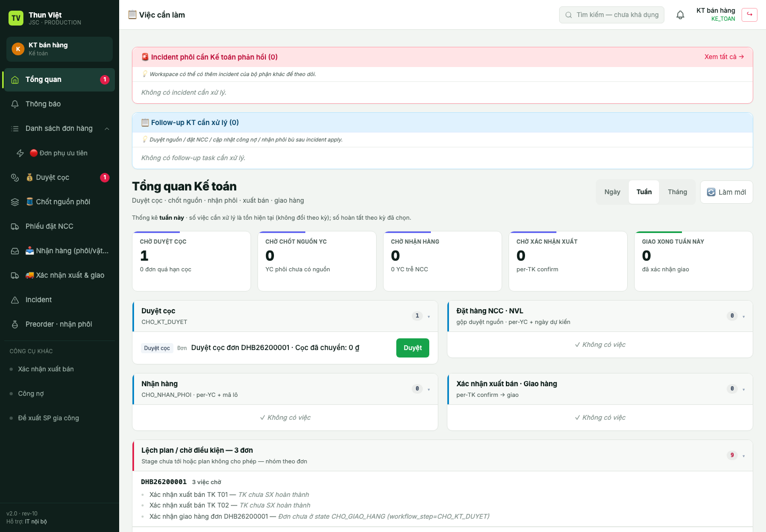This screenshot has height=532, width=766.
Task: Click the warning triangle icon beside Incident
Action: click(15, 300)
